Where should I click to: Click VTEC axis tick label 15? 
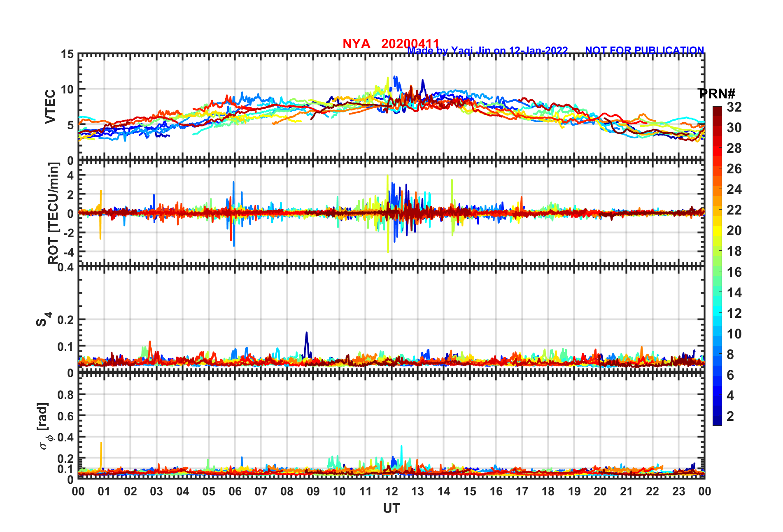click(x=68, y=54)
